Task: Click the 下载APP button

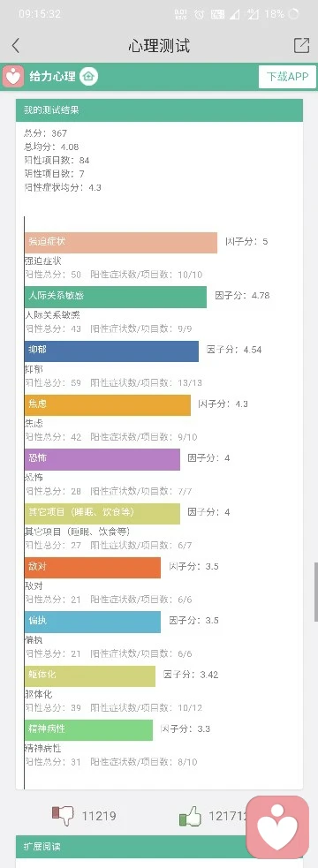Action: (x=287, y=77)
